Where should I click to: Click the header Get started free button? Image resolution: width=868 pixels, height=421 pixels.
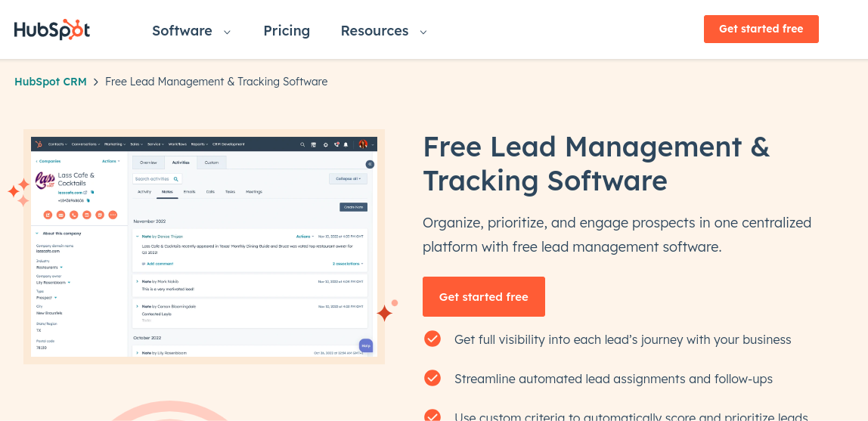[761, 29]
